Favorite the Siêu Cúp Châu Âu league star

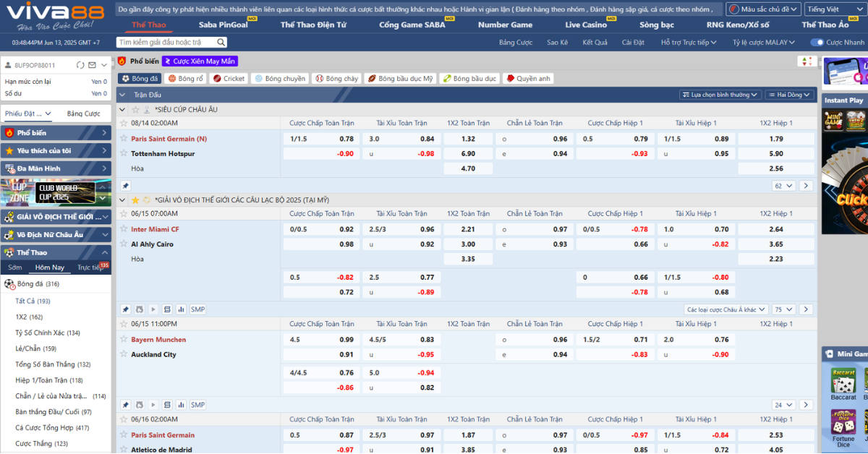[x=134, y=110]
